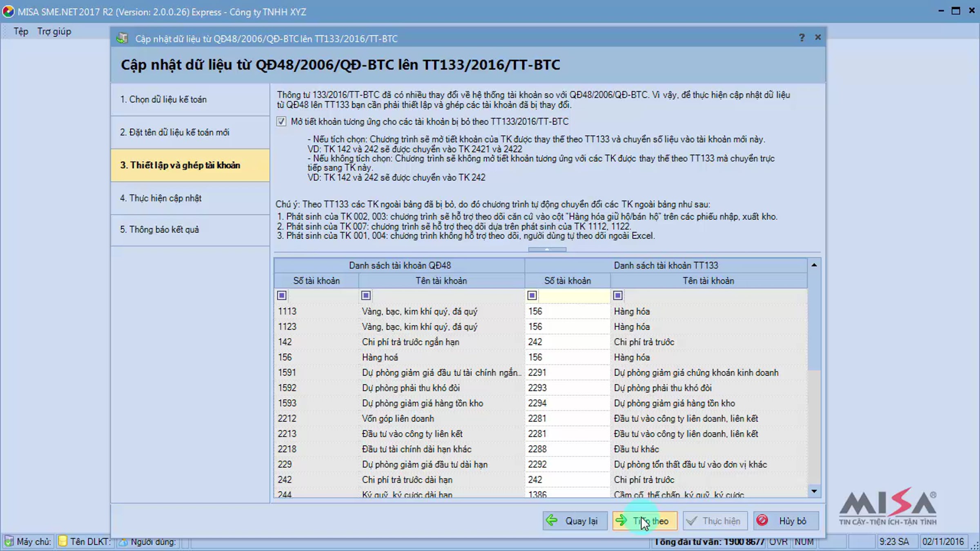
Task: Click the TT133 Tên tài khoản column header
Action: 708,281
